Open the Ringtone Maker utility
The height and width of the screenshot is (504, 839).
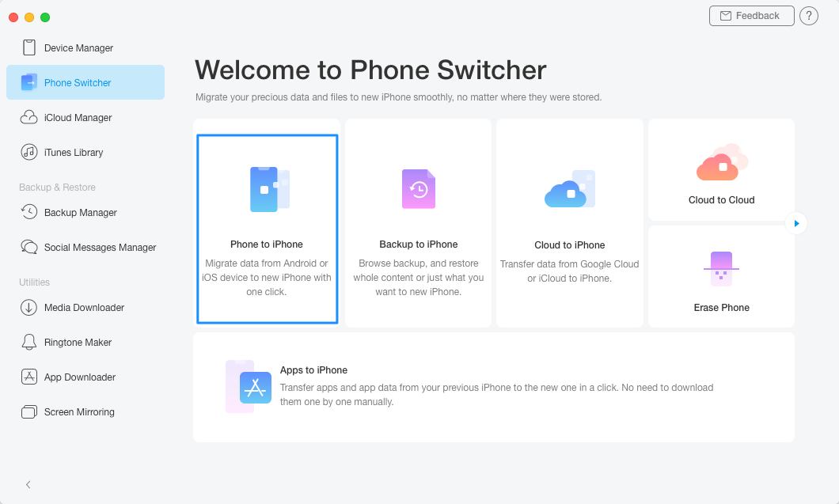click(85, 342)
